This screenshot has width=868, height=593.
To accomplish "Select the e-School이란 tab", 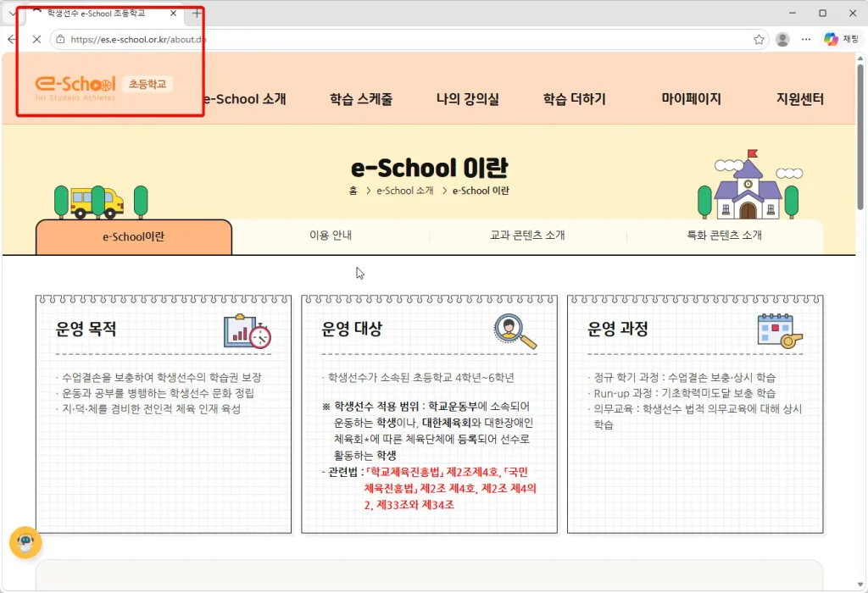I will [133, 236].
